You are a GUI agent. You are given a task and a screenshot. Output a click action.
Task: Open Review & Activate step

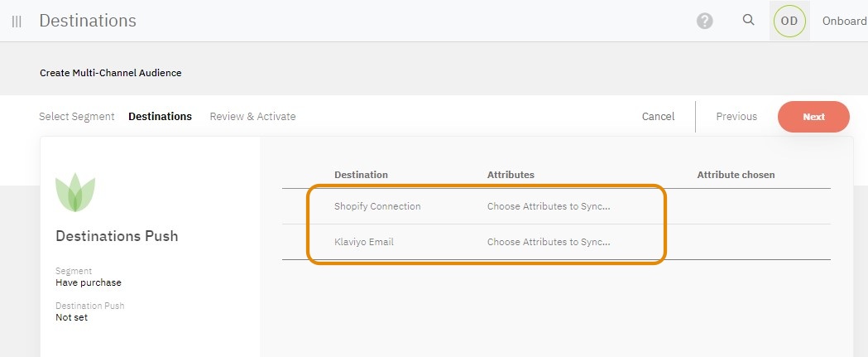tap(252, 117)
